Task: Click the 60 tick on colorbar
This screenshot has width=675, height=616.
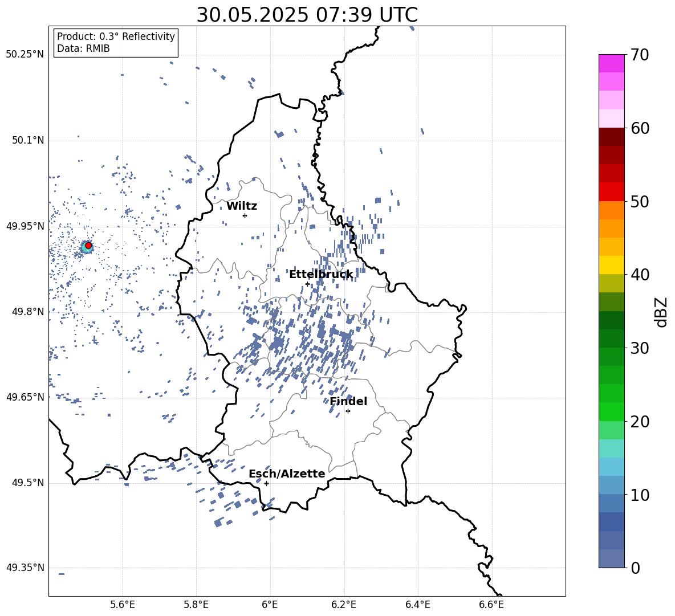Action: coord(639,128)
